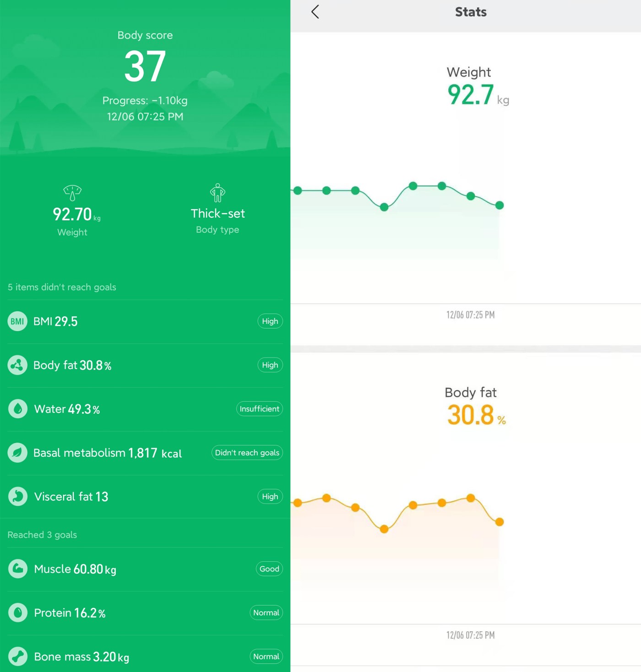641x672 pixels.
Task: Click the Protein droplet icon
Action: tap(17, 612)
